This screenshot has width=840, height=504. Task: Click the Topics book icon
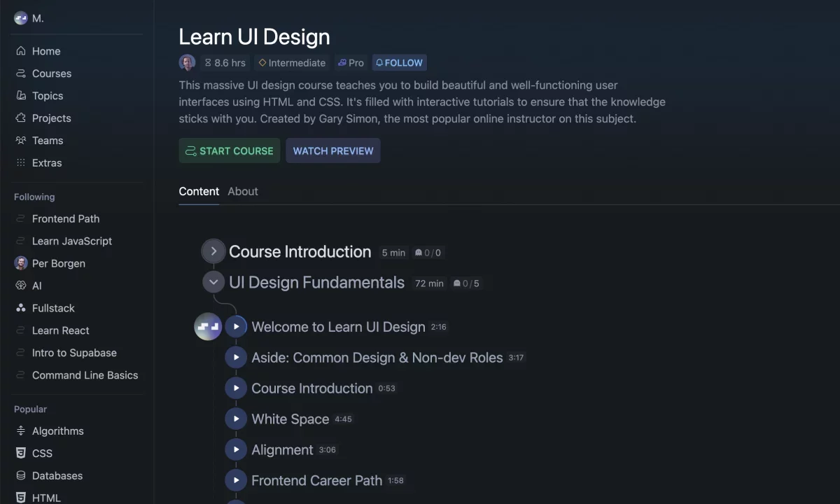coord(21,96)
